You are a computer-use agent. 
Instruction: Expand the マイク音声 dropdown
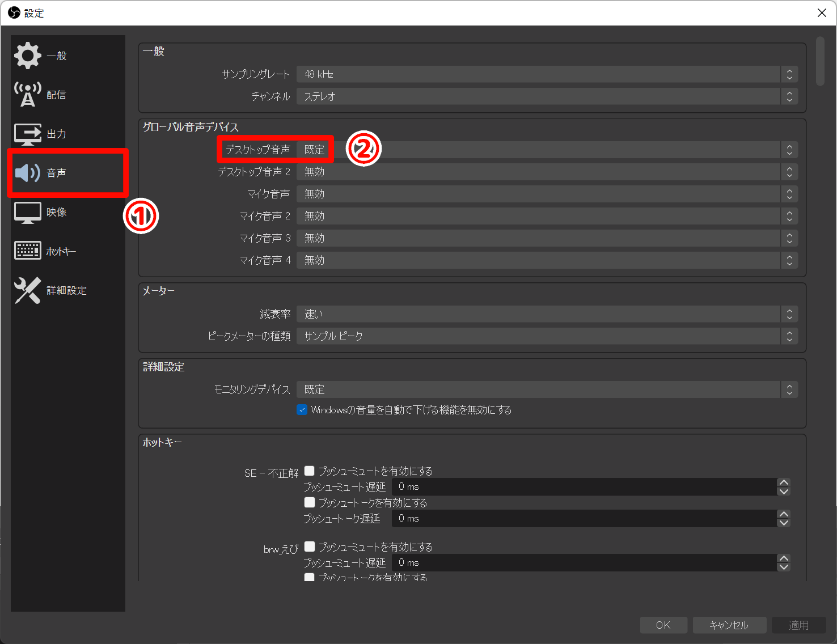coord(547,194)
